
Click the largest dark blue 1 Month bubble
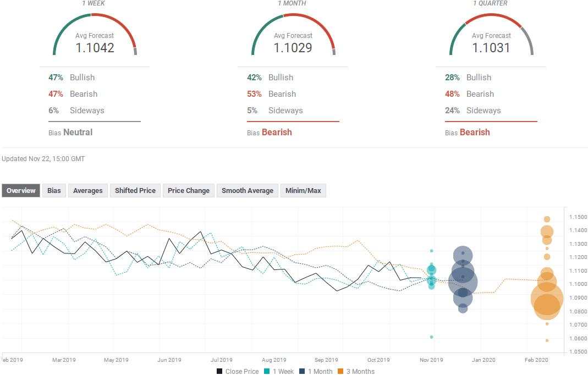coord(463,282)
